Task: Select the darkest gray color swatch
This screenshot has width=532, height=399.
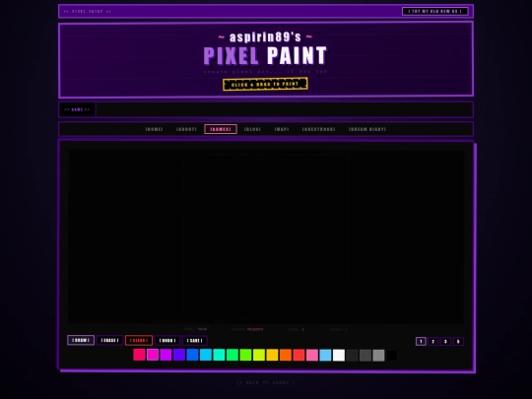Action: pos(352,355)
